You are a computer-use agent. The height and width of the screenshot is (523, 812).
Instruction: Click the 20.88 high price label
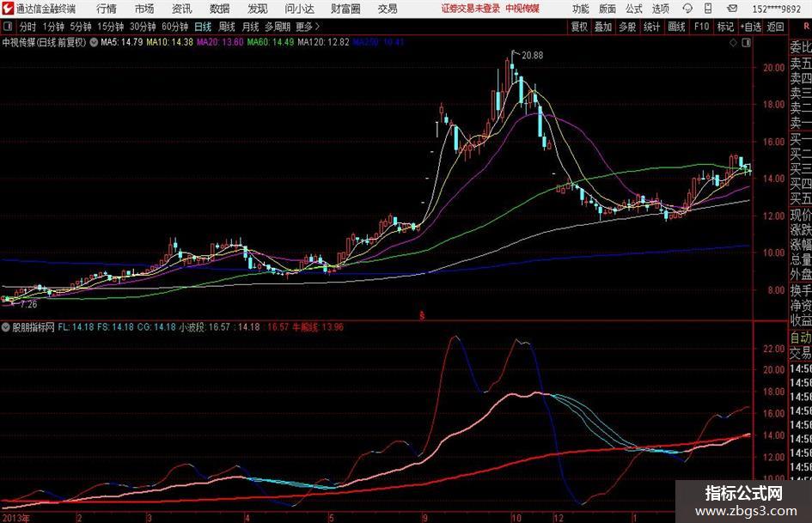click(x=533, y=56)
